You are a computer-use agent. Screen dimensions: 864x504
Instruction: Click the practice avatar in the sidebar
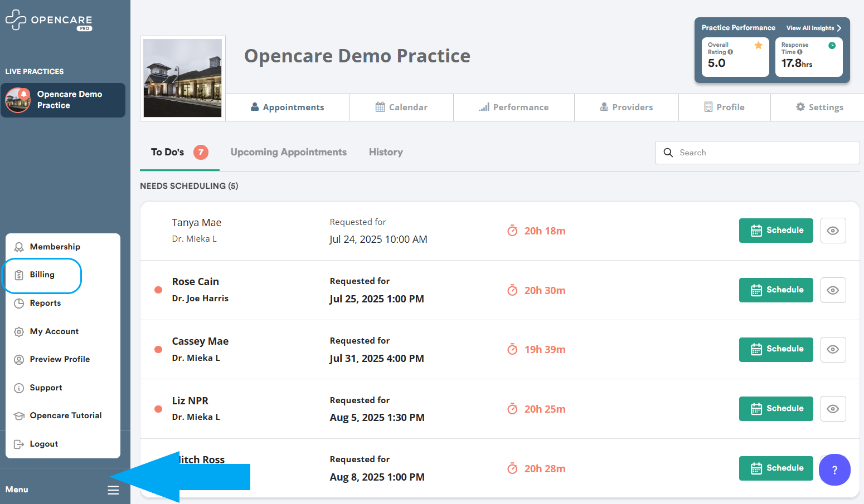[x=18, y=100]
